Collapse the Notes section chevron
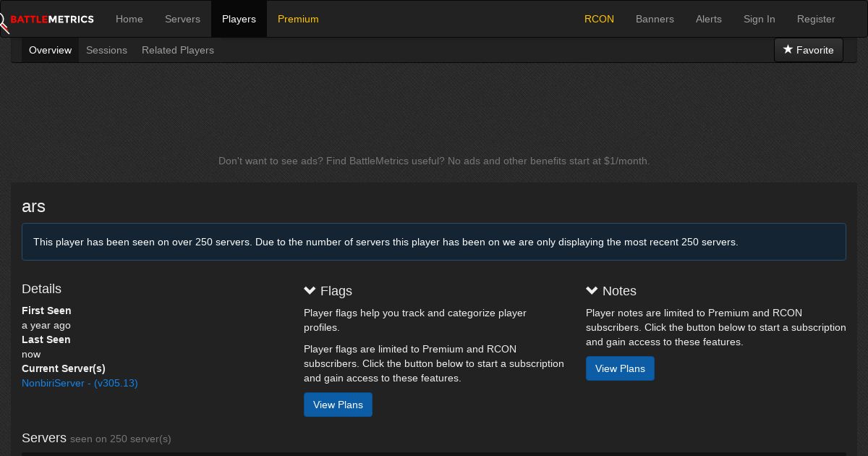Screen dimensions: 868x456 tap(592, 290)
